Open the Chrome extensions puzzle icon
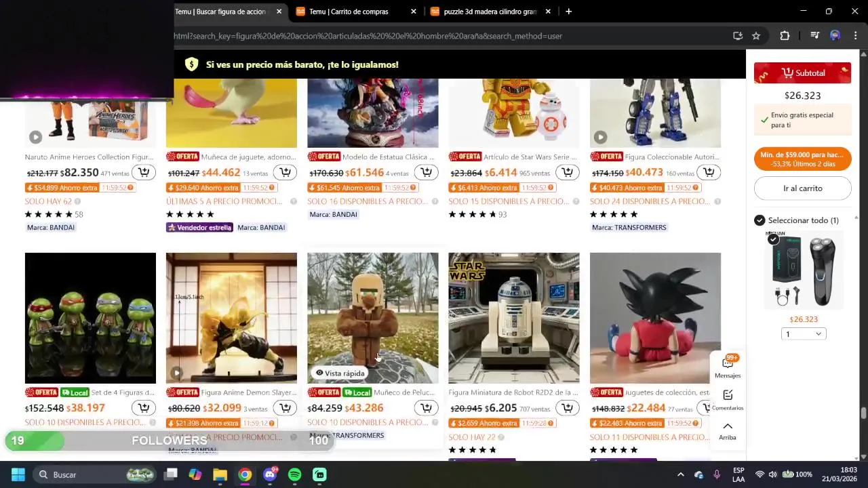This screenshot has height=488, width=868. pos(785,36)
